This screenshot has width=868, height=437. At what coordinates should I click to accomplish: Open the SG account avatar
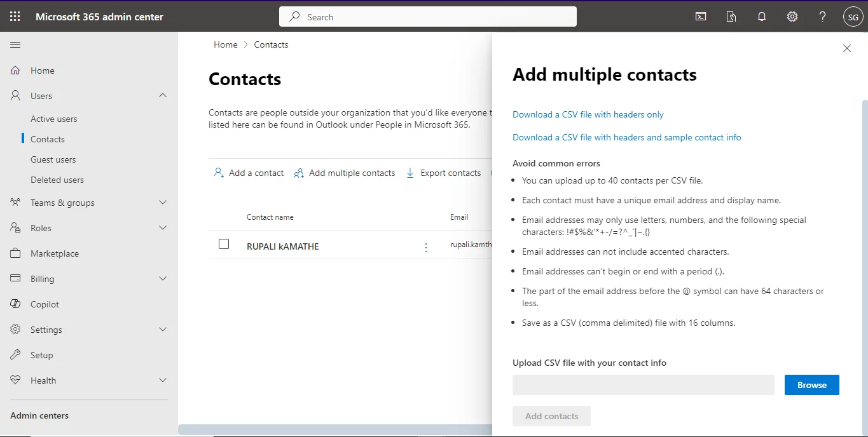(x=853, y=17)
